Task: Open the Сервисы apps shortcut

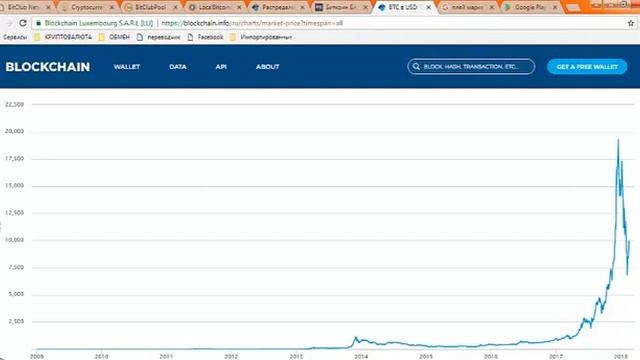Action: click(15, 37)
